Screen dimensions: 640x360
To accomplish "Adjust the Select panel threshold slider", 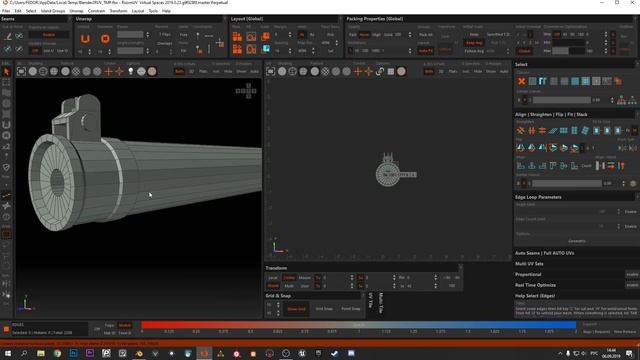I will pyautogui.click(x=562, y=100).
